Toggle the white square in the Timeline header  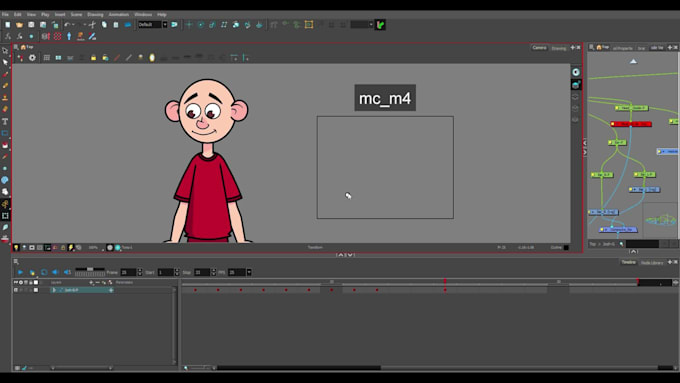coord(36,282)
